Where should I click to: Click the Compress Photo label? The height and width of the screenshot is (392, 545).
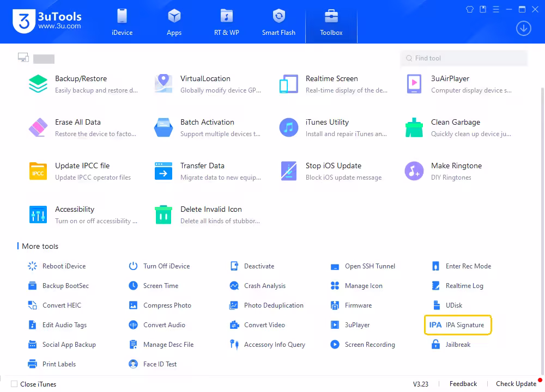(x=167, y=305)
